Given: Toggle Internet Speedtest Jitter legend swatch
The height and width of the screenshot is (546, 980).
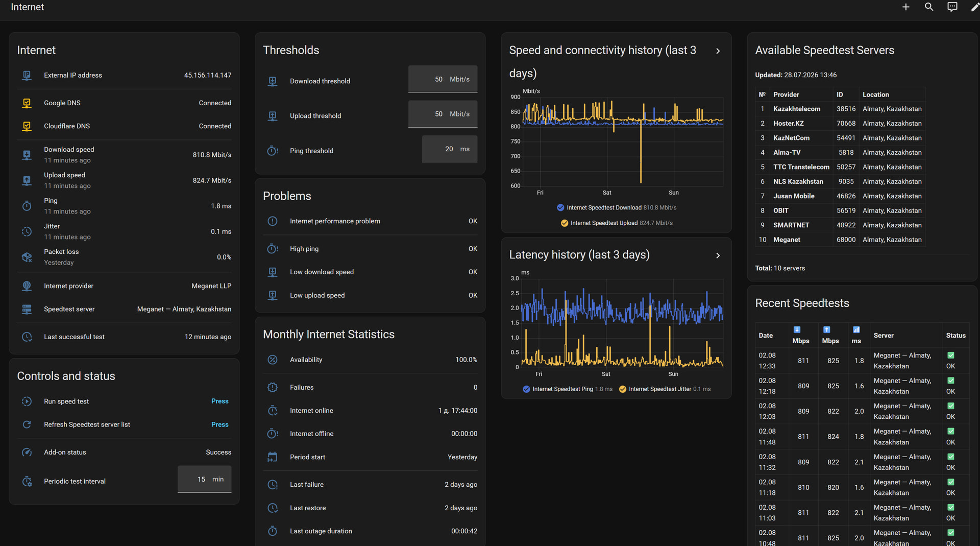Looking at the screenshot, I should coord(623,389).
